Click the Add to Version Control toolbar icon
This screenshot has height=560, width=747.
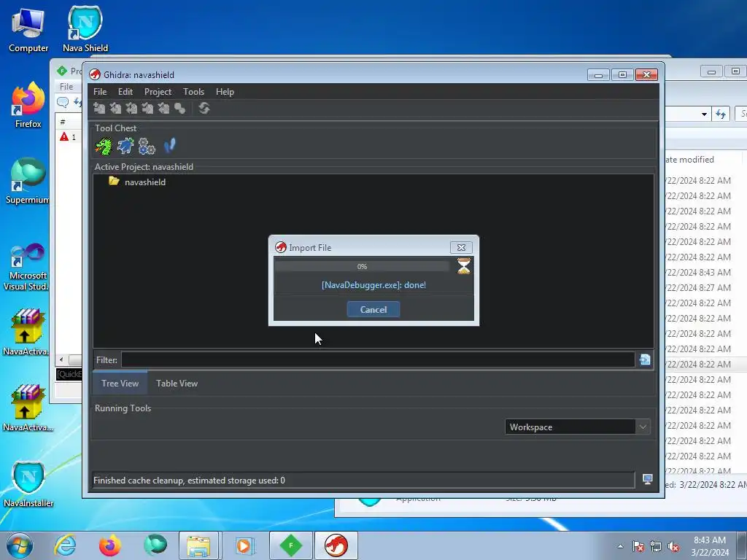(99, 109)
